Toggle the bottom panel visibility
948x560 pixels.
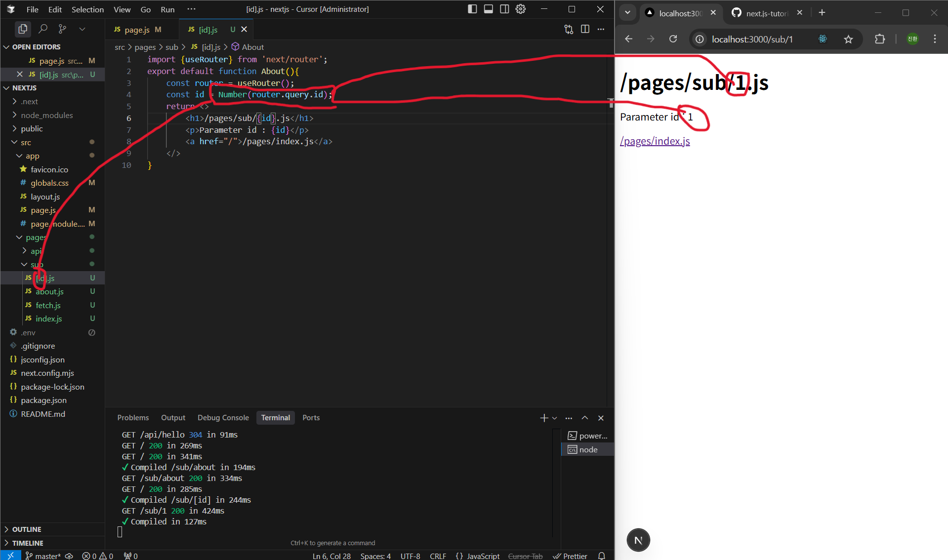pos(488,9)
